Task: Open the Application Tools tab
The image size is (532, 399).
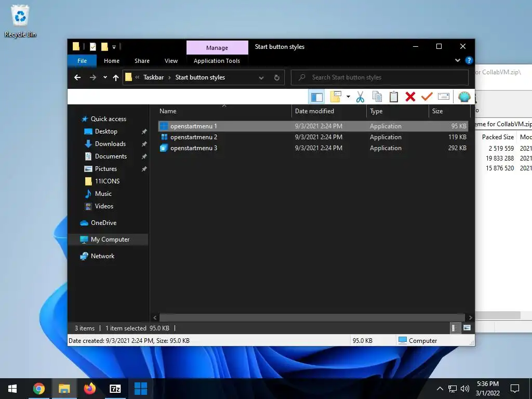Action: pyautogui.click(x=217, y=61)
